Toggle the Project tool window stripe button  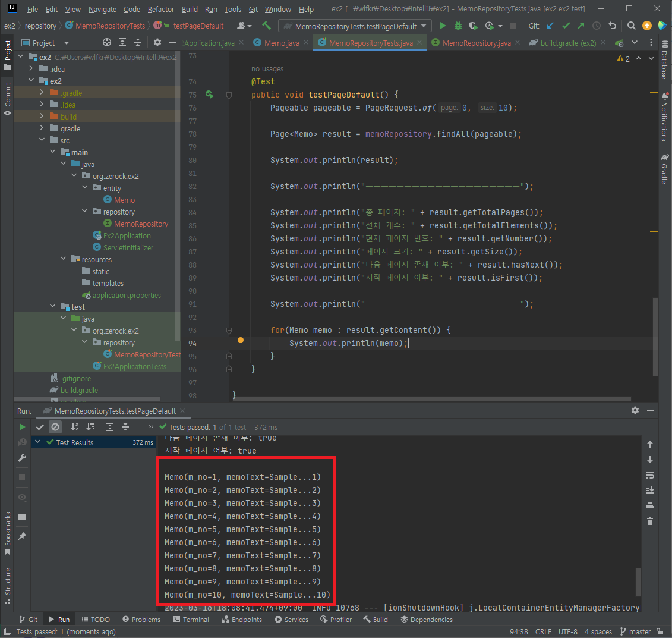[x=7, y=55]
